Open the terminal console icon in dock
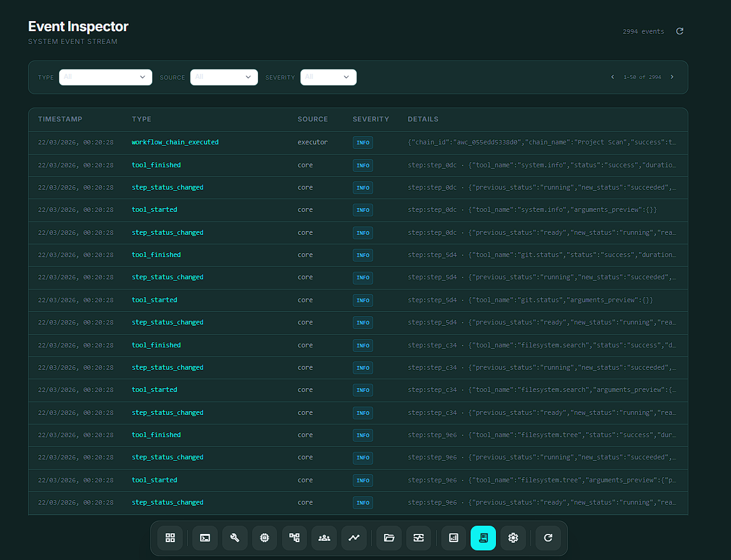The image size is (731, 560). pyautogui.click(x=205, y=538)
